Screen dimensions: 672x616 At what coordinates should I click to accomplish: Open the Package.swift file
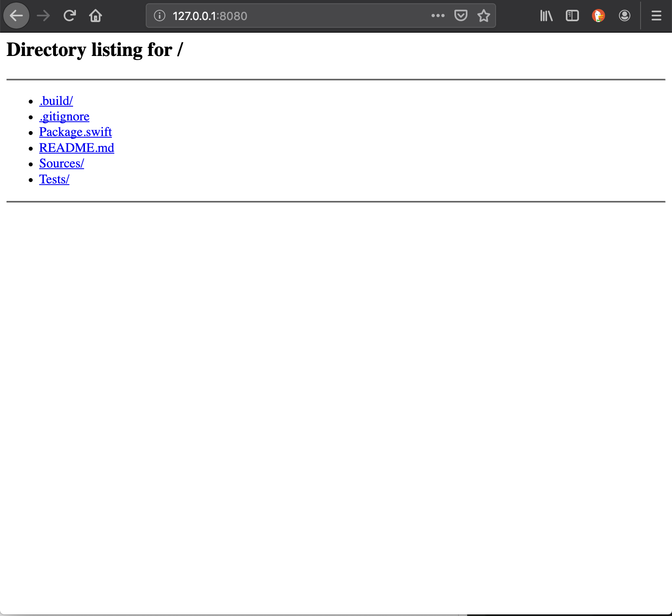click(x=76, y=132)
